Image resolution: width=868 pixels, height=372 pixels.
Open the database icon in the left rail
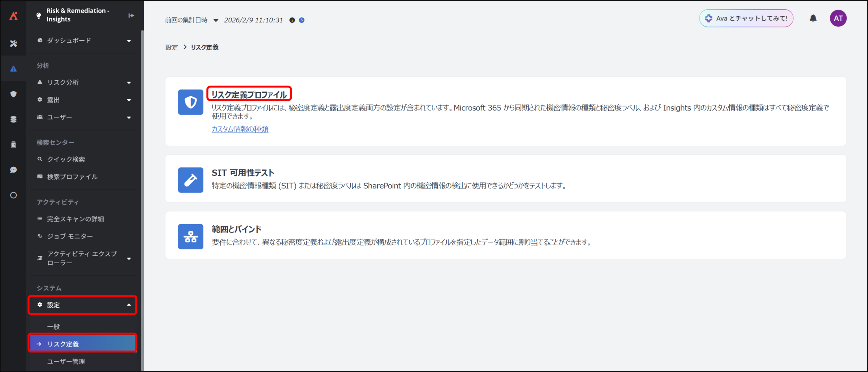[13, 119]
